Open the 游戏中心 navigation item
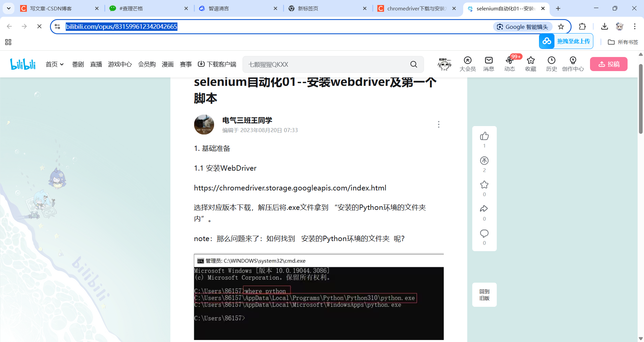This screenshot has width=644, height=342. (x=120, y=64)
